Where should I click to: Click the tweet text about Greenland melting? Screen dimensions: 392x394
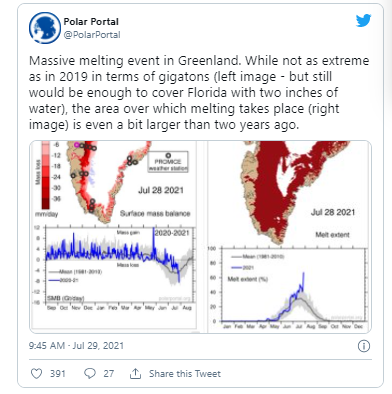click(199, 93)
